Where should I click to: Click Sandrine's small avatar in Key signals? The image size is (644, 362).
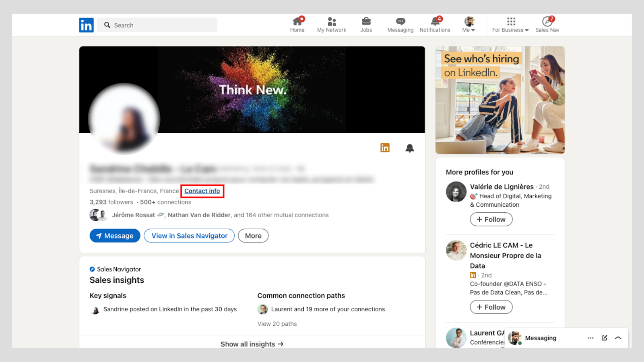point(95,310)
